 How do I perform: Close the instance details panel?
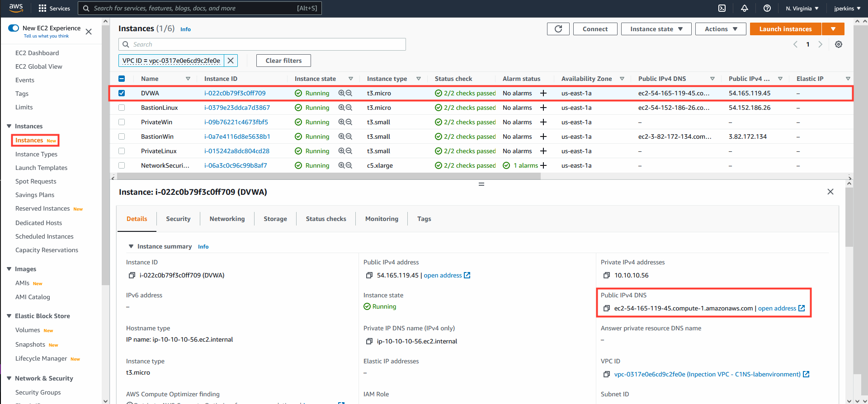(x=830, y=192)
